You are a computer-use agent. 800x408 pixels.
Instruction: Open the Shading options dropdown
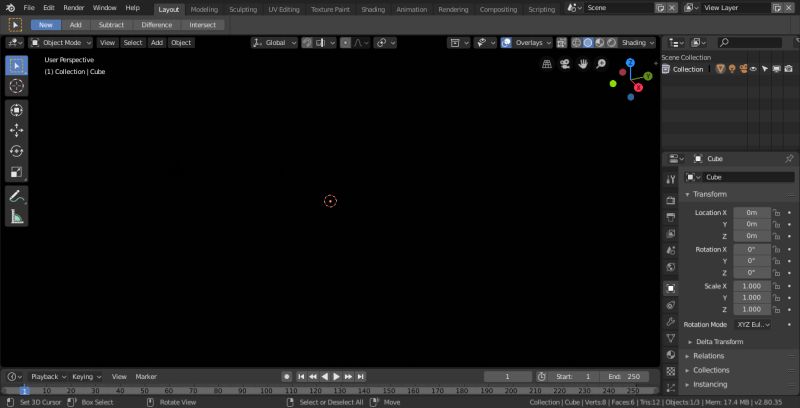point(637,43)
